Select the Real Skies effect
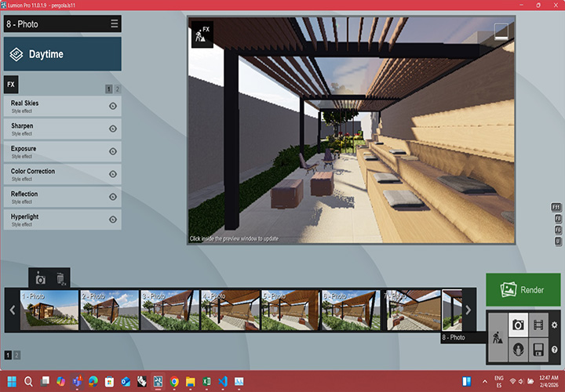This screenshot has height=392, width=565. (x=62, y=106)
